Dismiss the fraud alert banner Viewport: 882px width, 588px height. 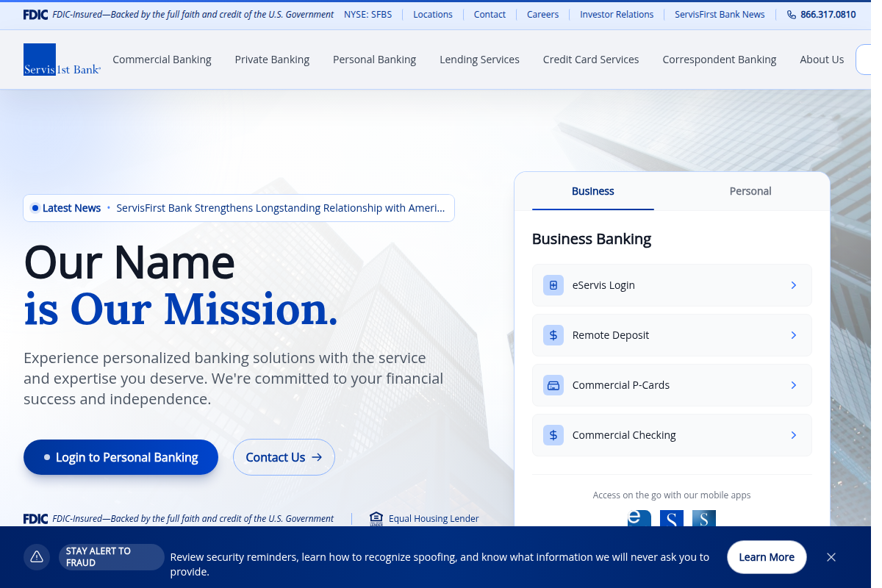point(831,557)
